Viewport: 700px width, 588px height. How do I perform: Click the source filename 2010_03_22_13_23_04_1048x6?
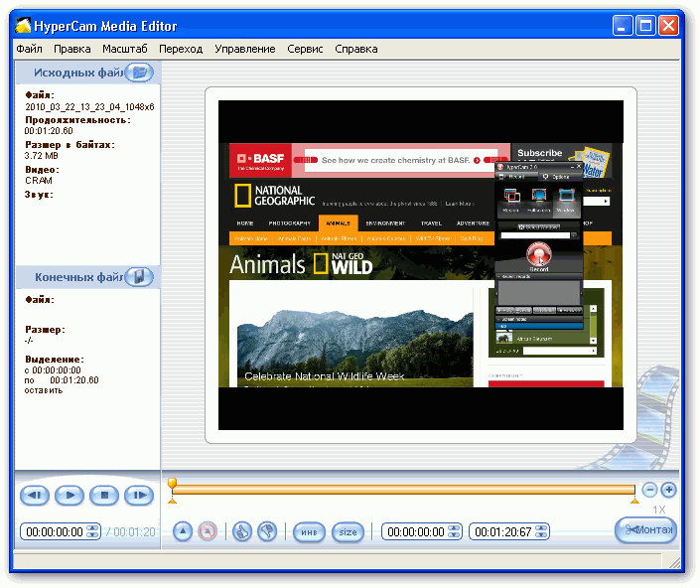coord(89,106)
